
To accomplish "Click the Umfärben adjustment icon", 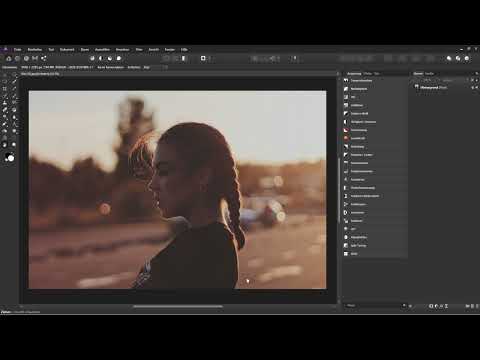I will [346, 105].
